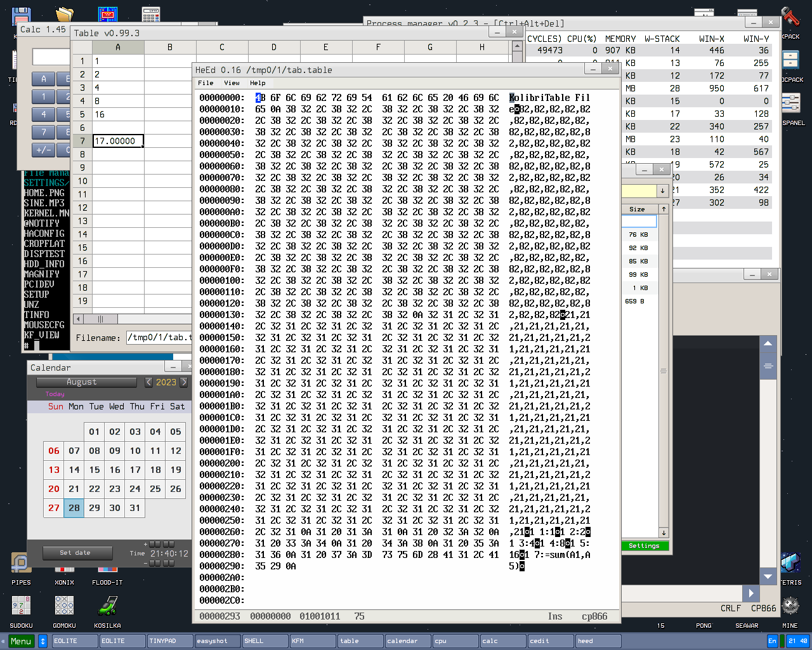812x650 pixels.
Task: Open the View menu in HeEd
Action: click(x=232, y=83)
